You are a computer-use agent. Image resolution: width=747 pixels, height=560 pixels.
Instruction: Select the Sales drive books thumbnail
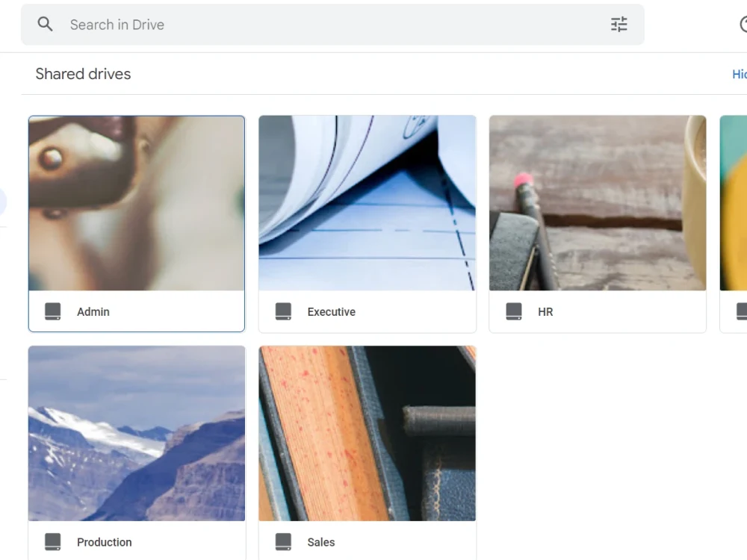pos(368,433)
